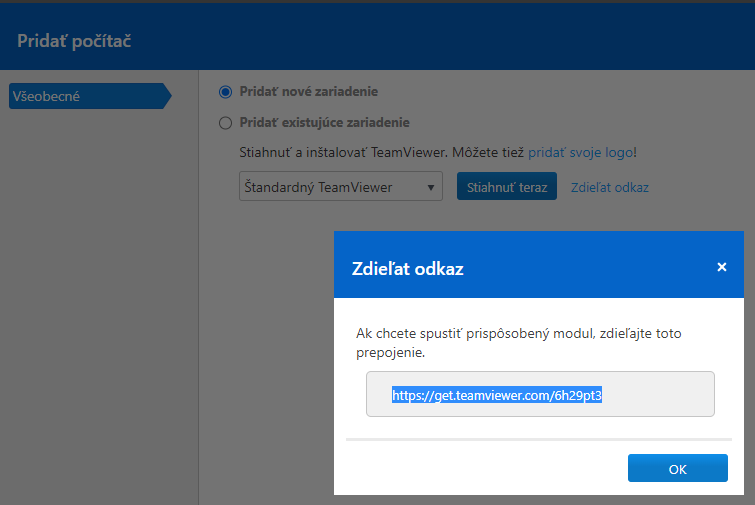This screenshot has height=505, width=755.
Task: Open the Zdieľať odkaz link
Action: [610, 187]
